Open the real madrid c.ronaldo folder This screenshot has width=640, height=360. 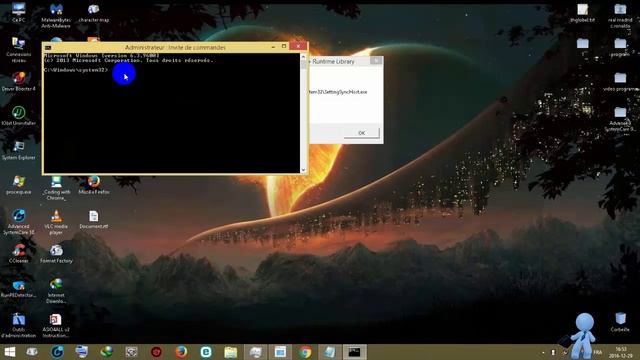(x=620, y=16)
